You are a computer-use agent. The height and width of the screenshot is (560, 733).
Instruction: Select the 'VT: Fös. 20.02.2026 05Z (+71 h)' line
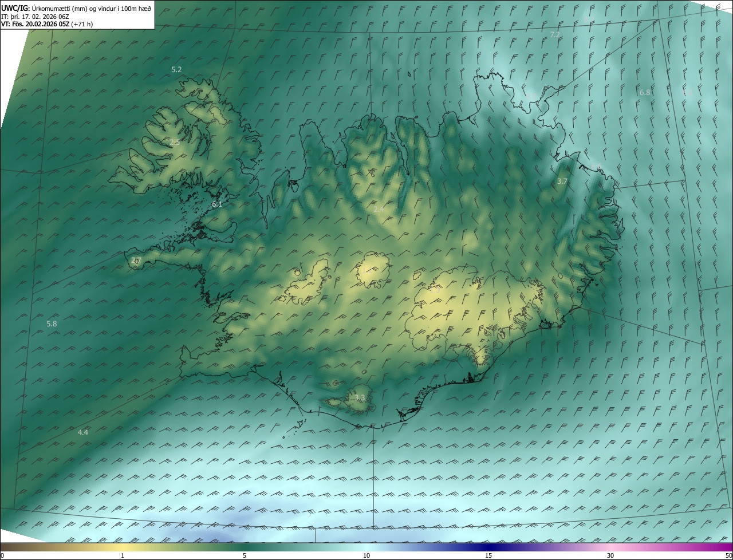click(47, 24)
